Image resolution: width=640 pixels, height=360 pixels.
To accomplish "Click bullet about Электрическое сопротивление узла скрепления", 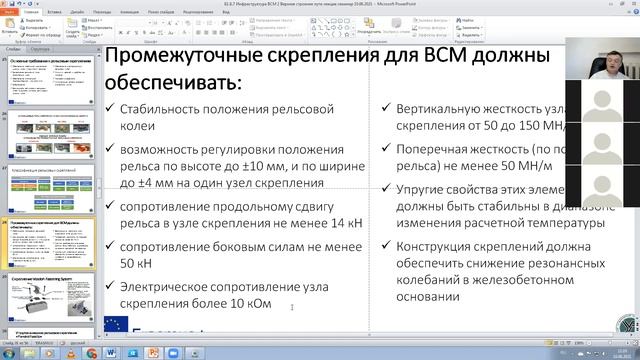I will coord(224,295).
